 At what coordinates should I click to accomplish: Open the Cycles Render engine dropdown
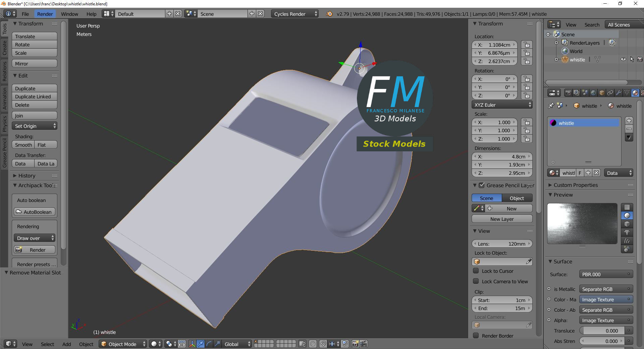coord(295,14)
